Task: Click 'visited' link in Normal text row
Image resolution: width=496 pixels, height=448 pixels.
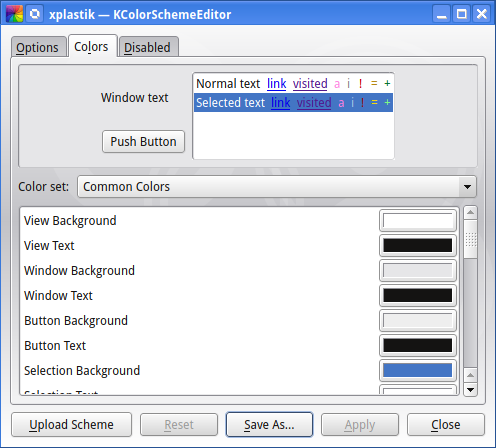Action: click(x=310, y=84)
